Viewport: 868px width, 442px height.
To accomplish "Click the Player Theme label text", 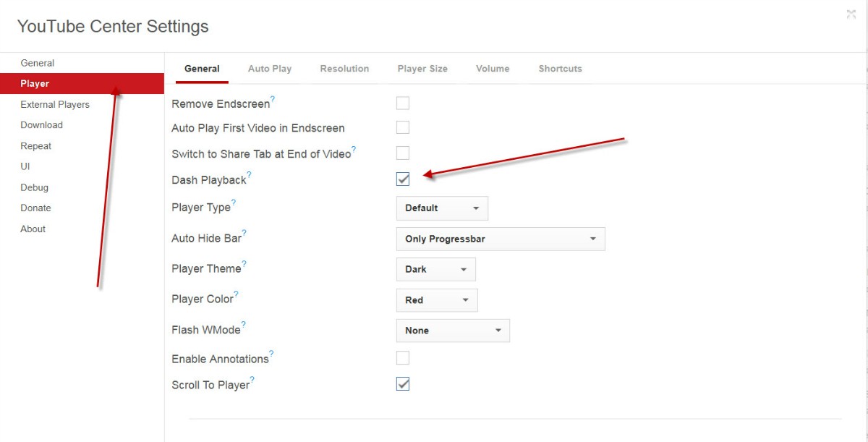I will point(206,269).
